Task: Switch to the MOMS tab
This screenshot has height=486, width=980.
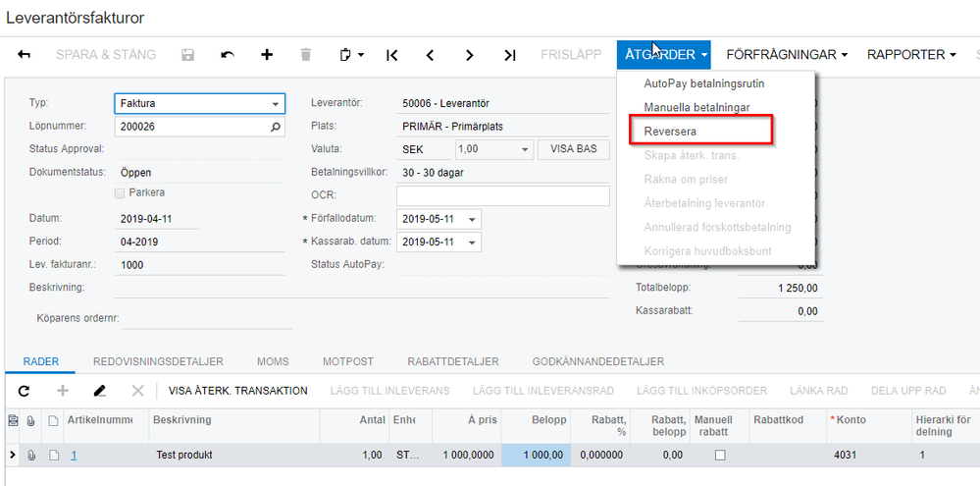Action: 273,361
